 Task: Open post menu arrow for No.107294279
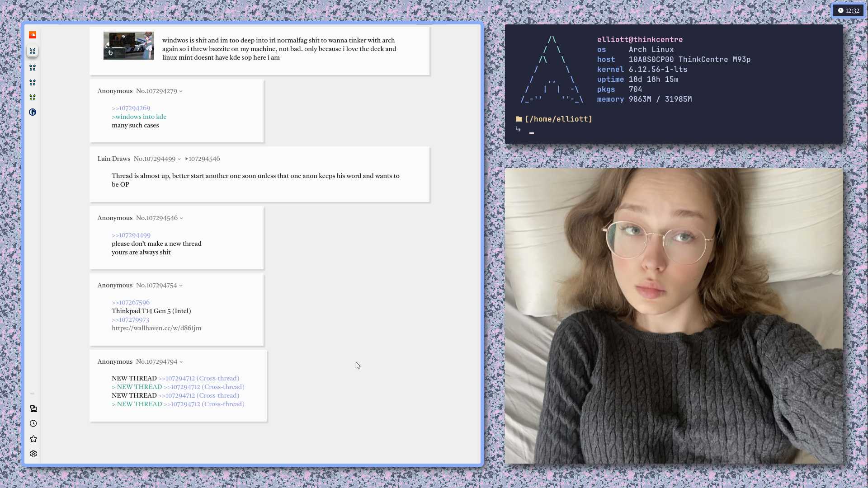[x=181, y=91]
